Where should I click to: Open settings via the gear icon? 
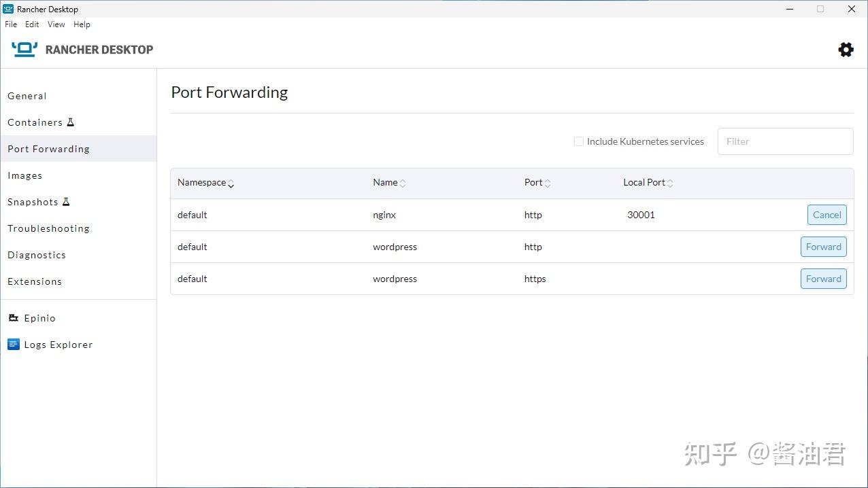[x=846, y=50]
